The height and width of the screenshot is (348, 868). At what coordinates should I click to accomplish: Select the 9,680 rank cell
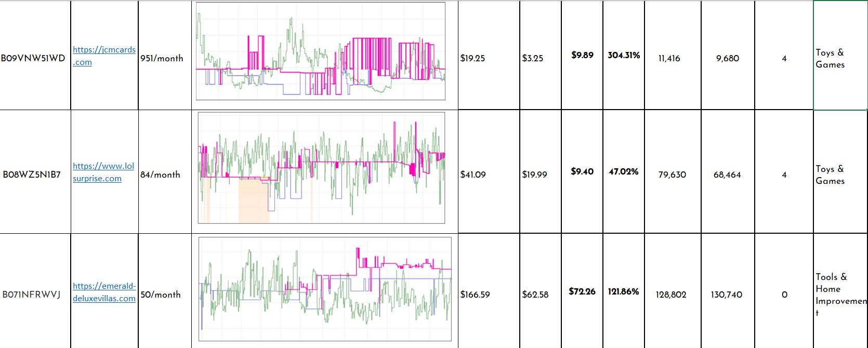tap(728, 55)
